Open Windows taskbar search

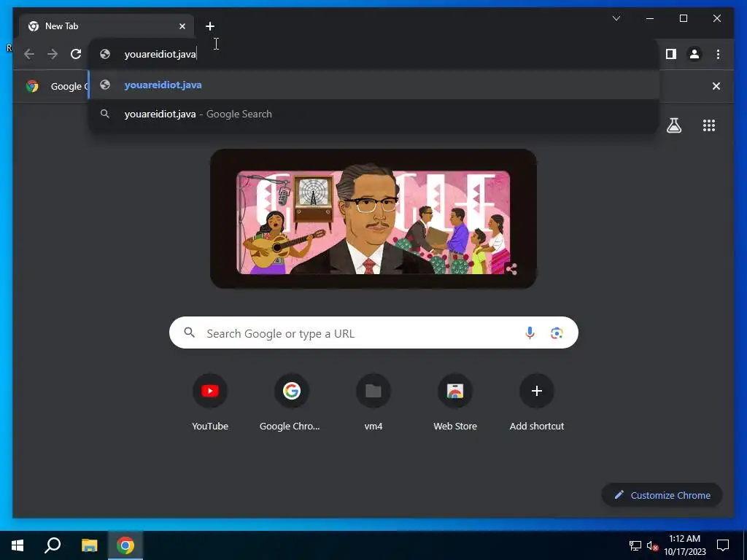pyautogui.click(x=53, y=545)
